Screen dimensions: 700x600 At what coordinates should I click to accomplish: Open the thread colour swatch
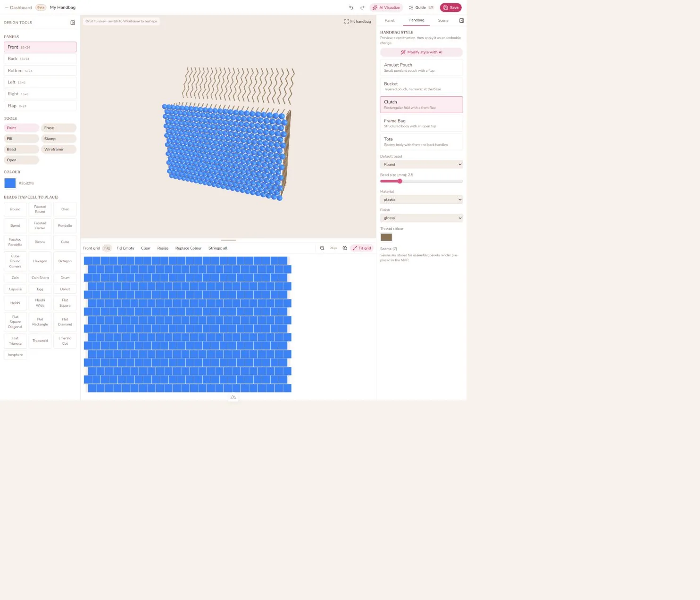386,237
